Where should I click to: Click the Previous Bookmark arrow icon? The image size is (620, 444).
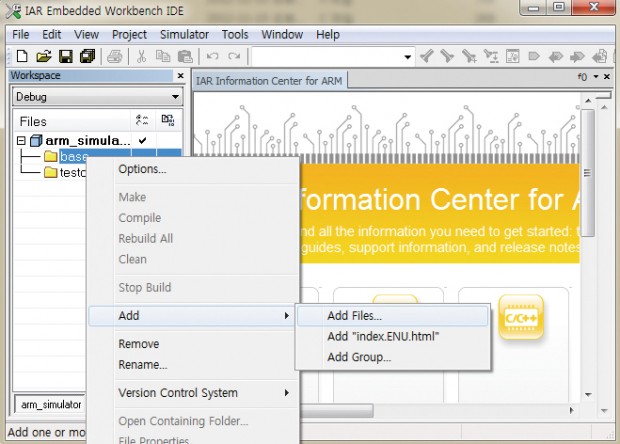pyautogui.click(x=556, y=57)
